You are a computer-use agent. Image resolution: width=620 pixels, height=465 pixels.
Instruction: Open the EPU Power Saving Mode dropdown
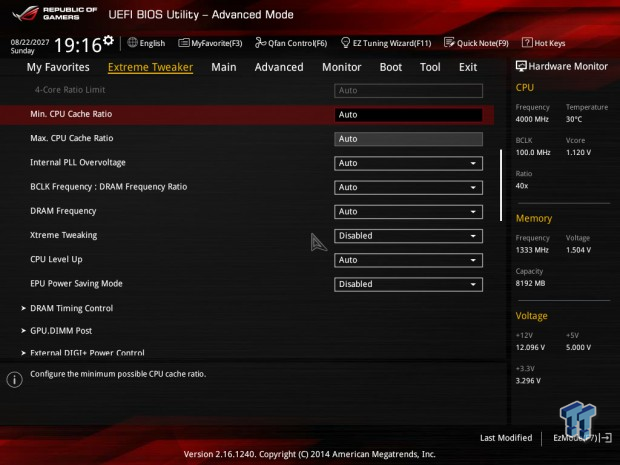point(408,284)
